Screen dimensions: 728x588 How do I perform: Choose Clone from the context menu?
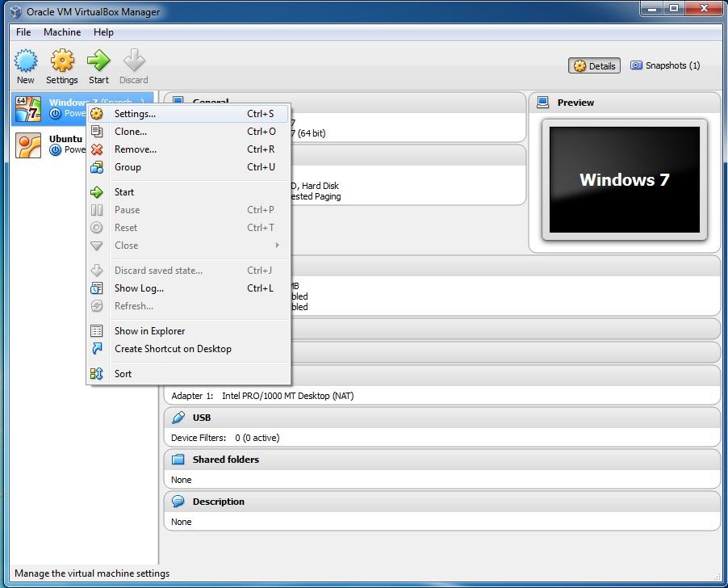[132, 132]
